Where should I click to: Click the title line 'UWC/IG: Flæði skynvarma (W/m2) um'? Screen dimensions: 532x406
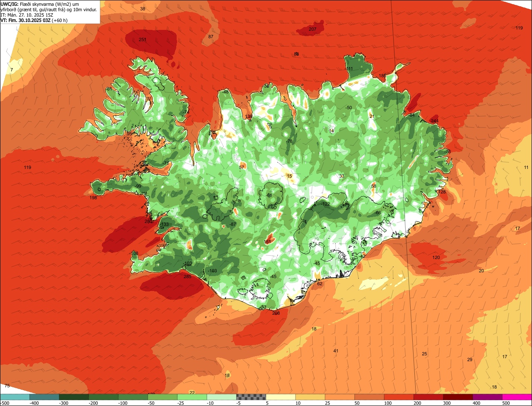[x=40, y=4]
